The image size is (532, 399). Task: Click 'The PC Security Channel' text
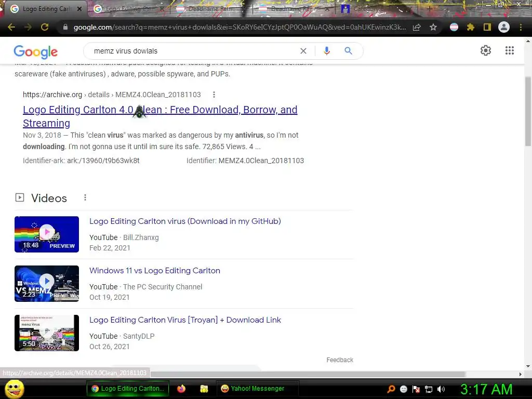click(x=163, y=287)
